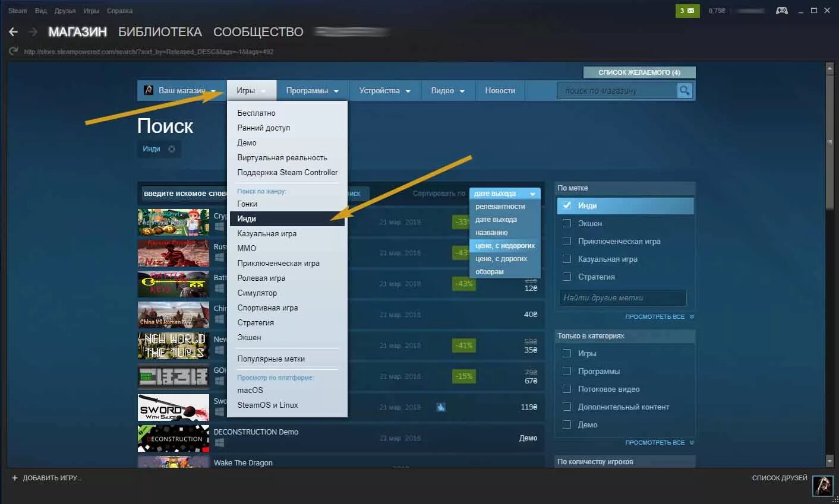839x504 pixels.
Task: Focus the поиск по магазину search field
Action: click(617, 90)
